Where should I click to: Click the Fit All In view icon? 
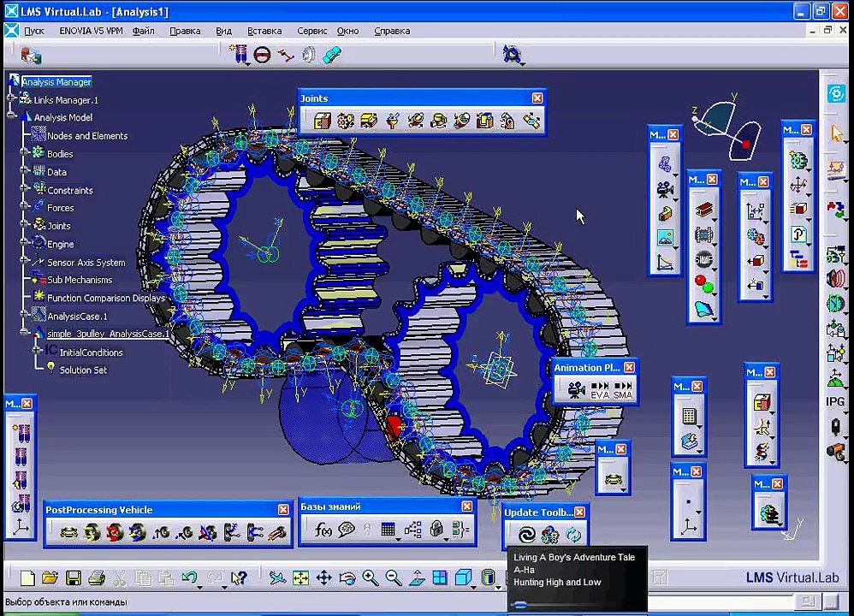pos(300,578)
